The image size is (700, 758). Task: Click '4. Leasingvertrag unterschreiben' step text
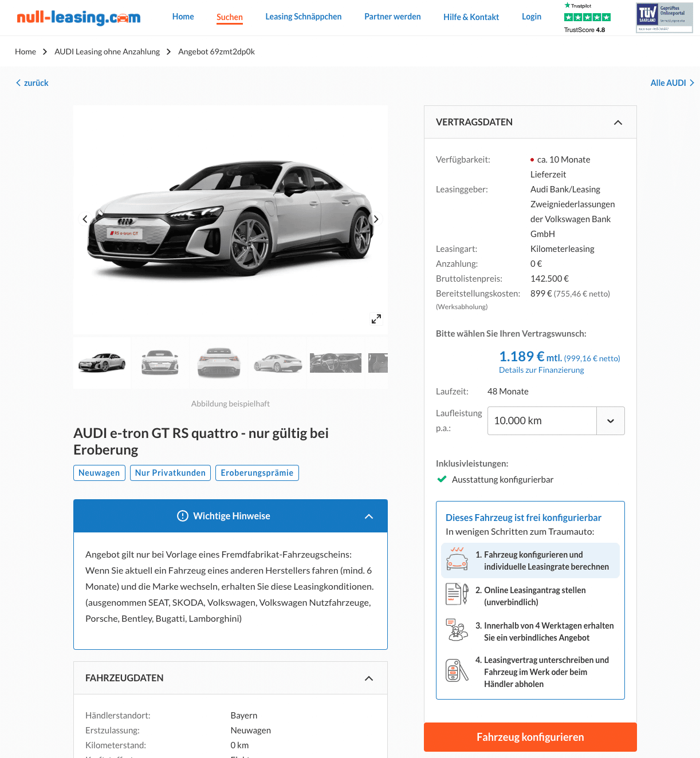click(x=542, y=672)
